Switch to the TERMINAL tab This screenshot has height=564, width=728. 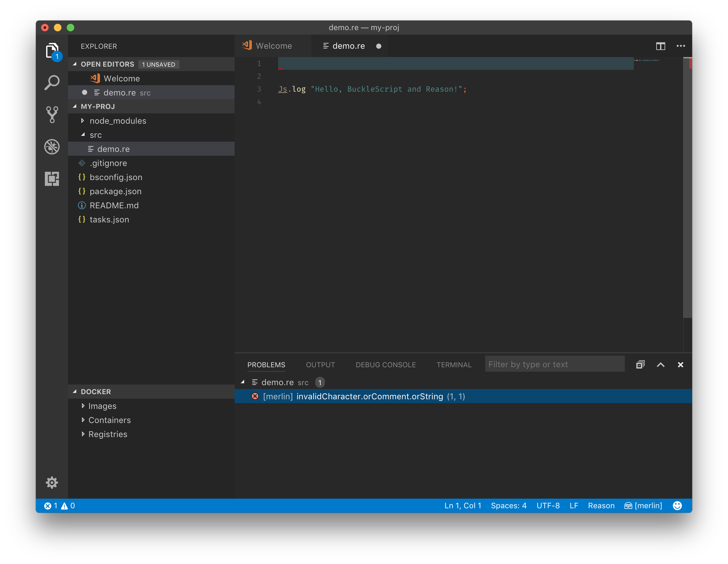point(454,365)
